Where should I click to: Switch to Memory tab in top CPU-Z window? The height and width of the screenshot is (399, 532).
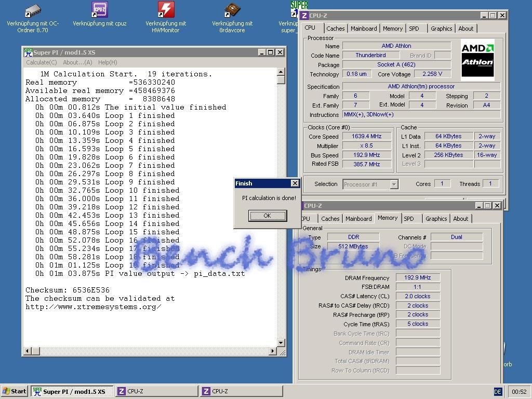[x=393, y=29]
